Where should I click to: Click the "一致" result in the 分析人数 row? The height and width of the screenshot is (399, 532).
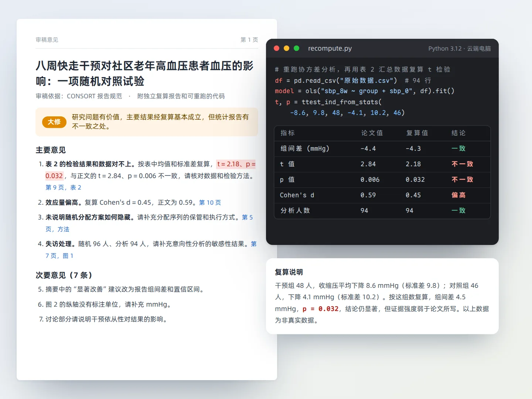click(x=458, y=211)
